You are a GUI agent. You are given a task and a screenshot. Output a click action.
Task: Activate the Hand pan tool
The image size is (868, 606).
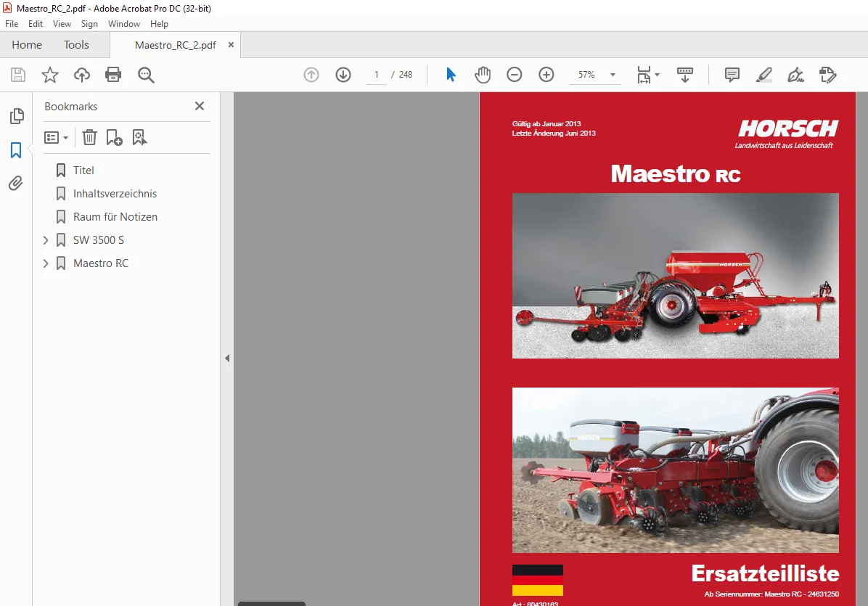coord(483,75)
